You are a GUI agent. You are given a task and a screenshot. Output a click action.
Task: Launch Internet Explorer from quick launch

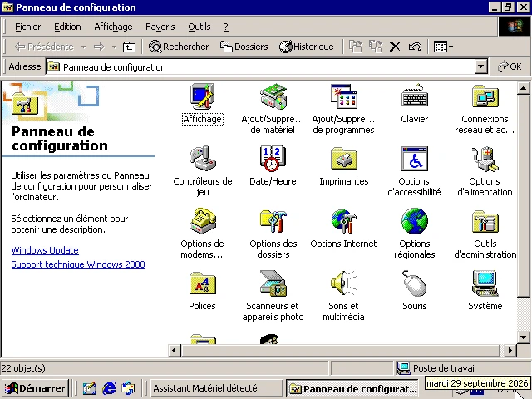pos(109,388)
